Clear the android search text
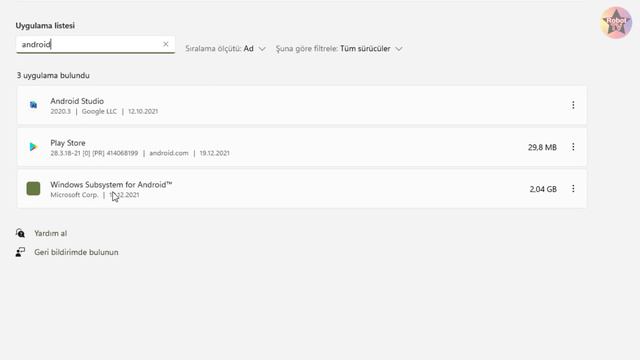 coord(166,44)
